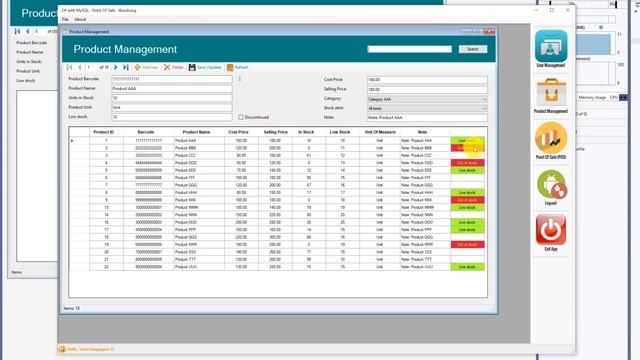Click the record position number box

tap(91, 67)
